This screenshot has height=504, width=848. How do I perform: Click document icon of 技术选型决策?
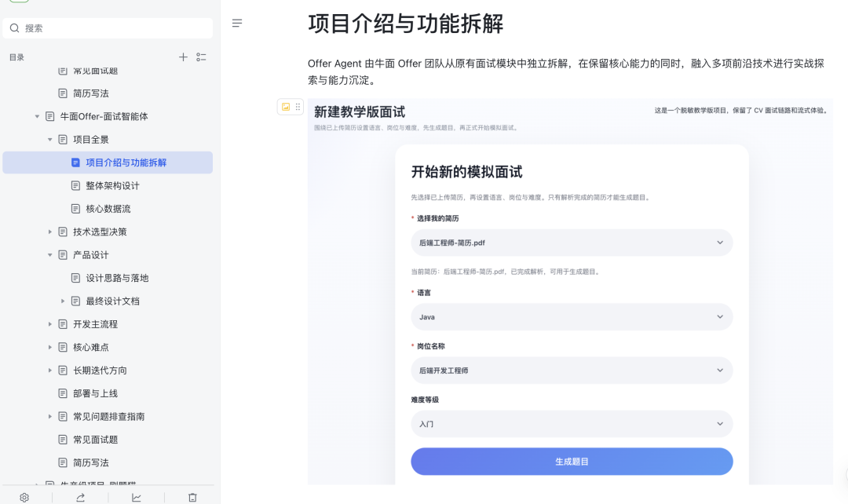[x=63, y=232]
